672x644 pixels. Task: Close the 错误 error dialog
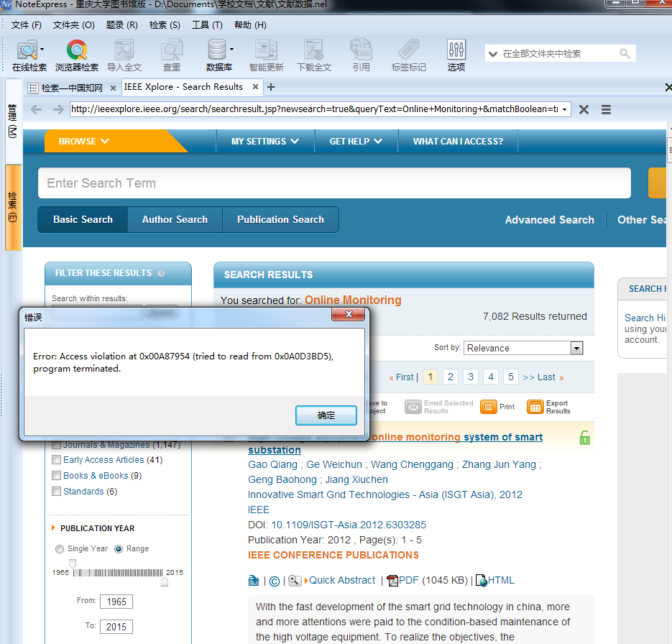(349, 314)
